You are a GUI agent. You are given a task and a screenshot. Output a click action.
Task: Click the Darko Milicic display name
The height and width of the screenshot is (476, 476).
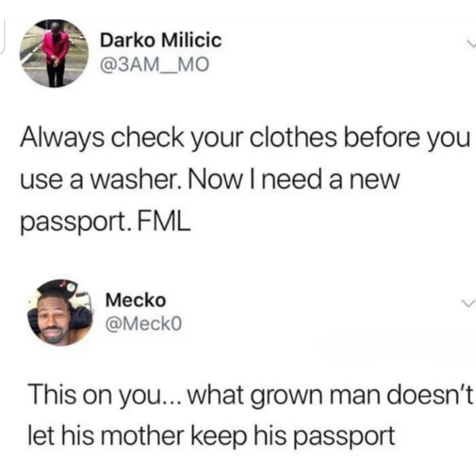pyautogui.click(x=161, y=40)
